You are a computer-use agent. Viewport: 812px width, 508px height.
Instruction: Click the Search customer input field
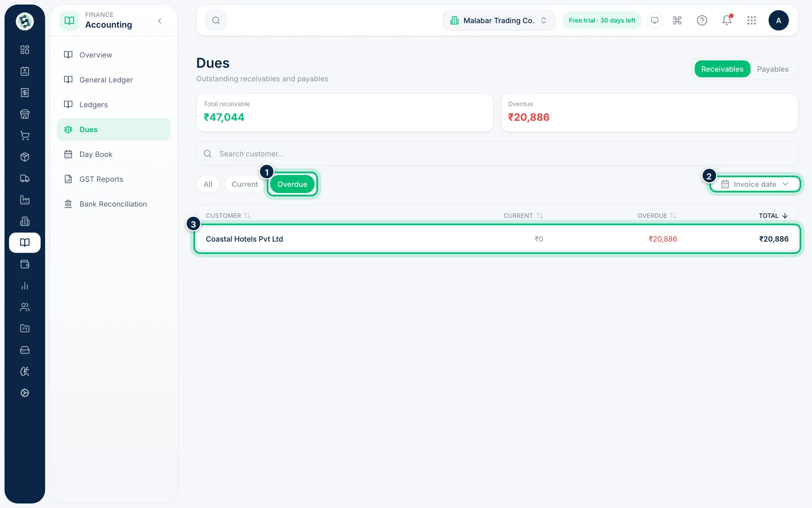tap(497, 153)
